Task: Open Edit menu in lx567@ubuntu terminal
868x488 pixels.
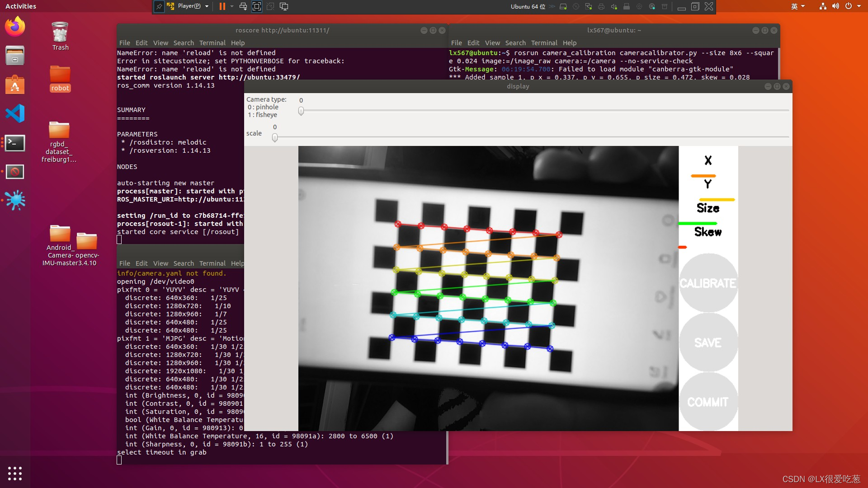Action: click(x=473, y=43)
